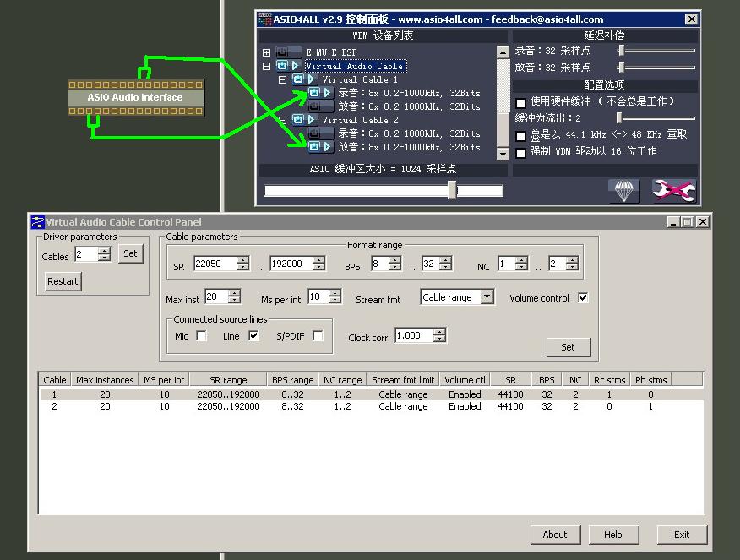Click the Virtual Audio Cable Control Panel title icon
This screenshot has height=560, width=740.
[37, 222]
